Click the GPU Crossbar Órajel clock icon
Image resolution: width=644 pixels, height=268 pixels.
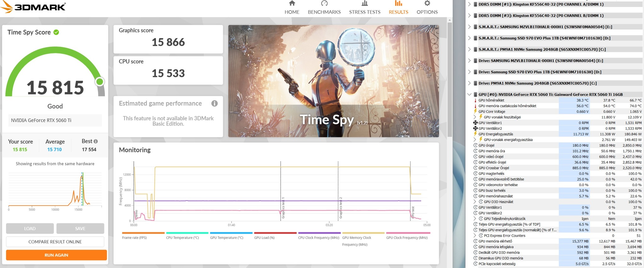pyautogui.click(x=475, y=168)
